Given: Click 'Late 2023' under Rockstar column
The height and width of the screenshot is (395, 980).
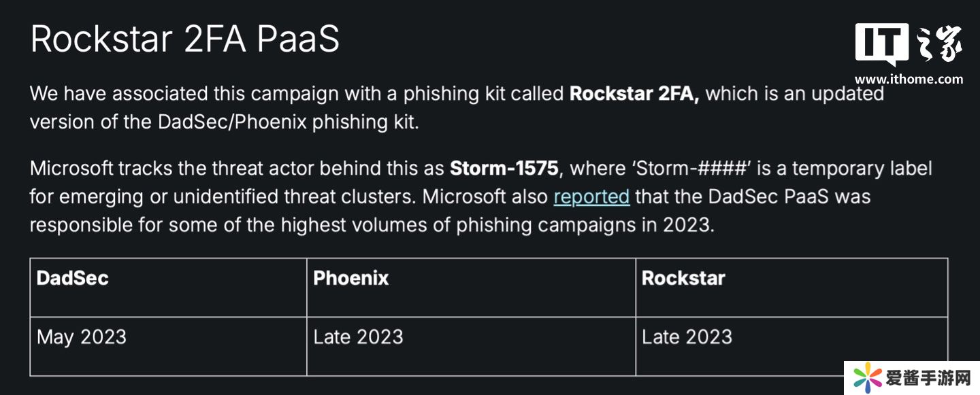Looking at the screenshot, I should pos(687,337).
